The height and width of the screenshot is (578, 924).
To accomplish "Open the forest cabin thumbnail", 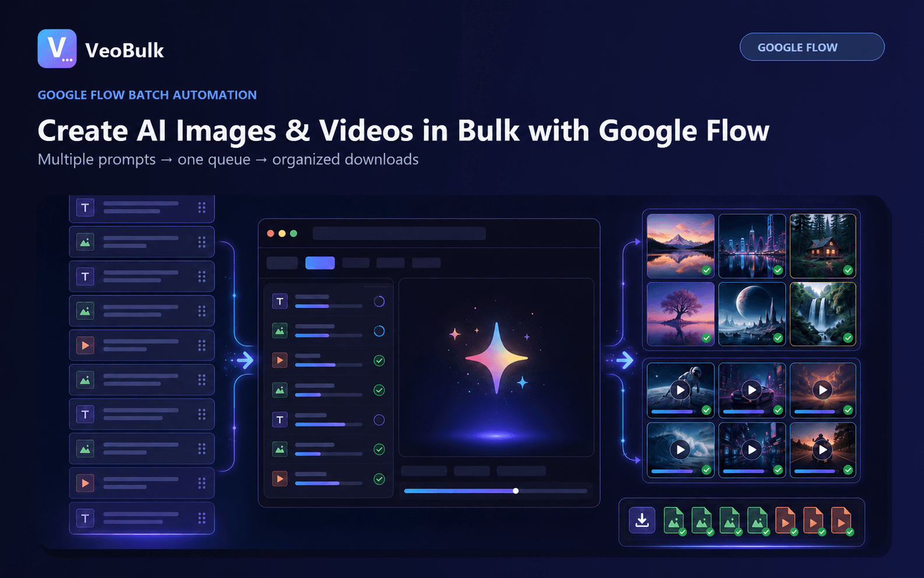I will (x=823, y=246).
